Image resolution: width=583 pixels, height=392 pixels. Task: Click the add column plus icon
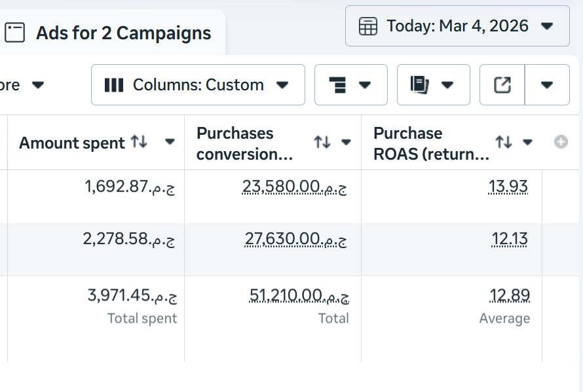(x=561, y=142)
